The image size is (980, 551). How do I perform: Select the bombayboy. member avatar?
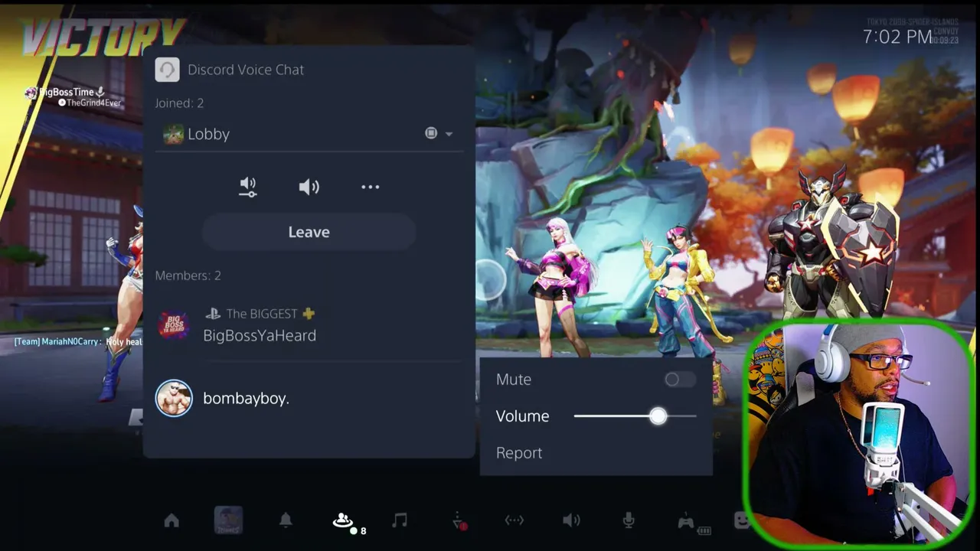[174, 398]
